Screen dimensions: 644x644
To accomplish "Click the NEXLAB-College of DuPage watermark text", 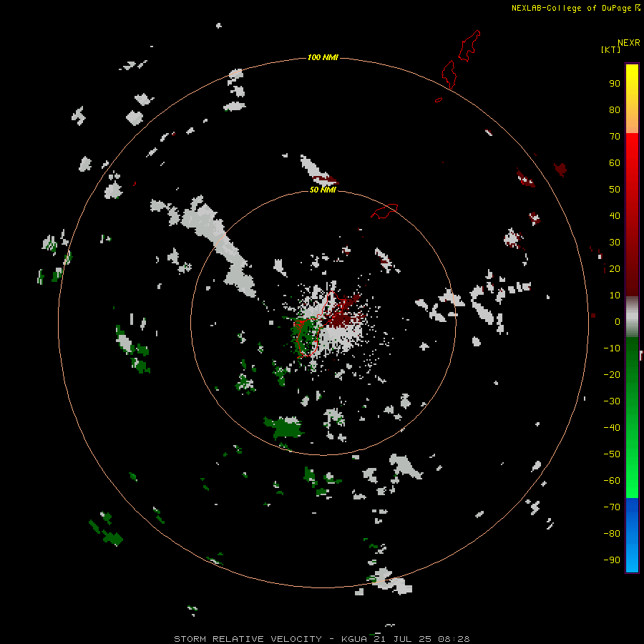I will [x=571, y=8].
